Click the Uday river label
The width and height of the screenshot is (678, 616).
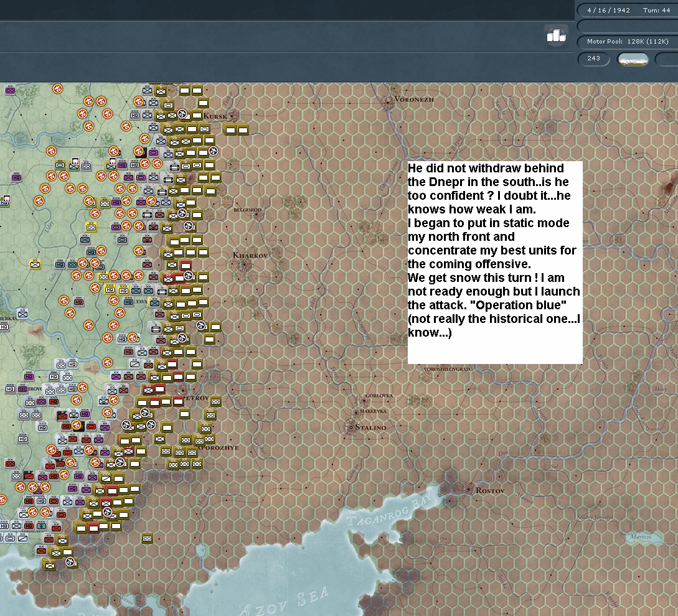[49, 226]
